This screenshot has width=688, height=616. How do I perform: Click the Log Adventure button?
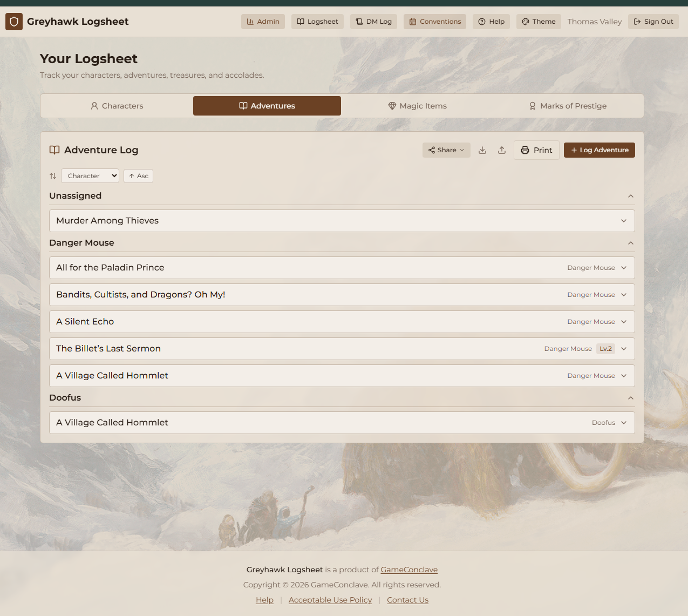pos(599,150)
